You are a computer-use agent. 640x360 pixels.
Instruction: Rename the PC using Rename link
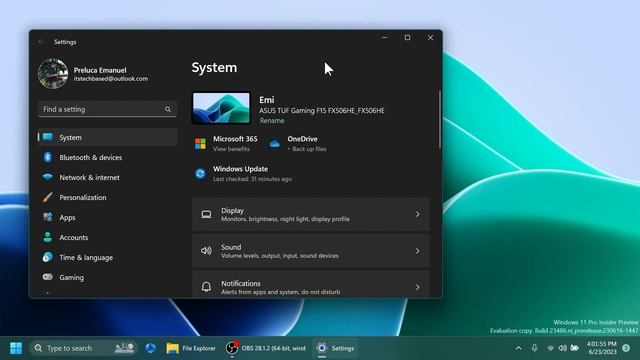coord(272,120)
